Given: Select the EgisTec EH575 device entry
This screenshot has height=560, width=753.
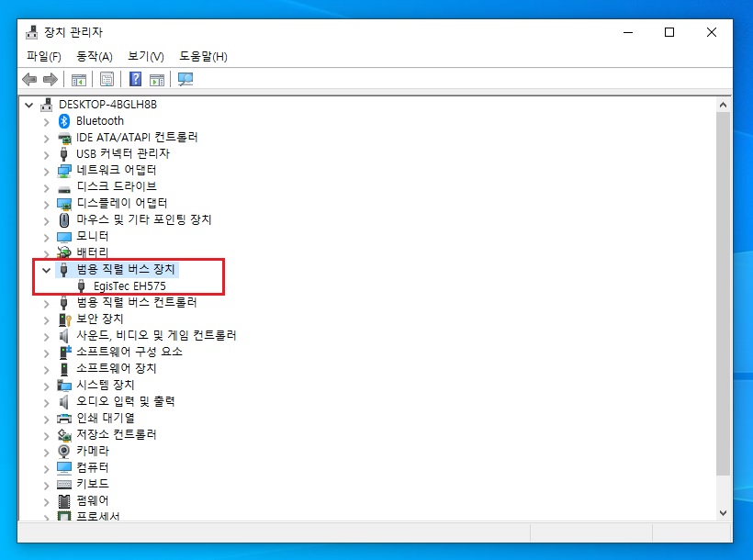Looking at the screenshot, I should pyautogui.click(x=129, y=286).
